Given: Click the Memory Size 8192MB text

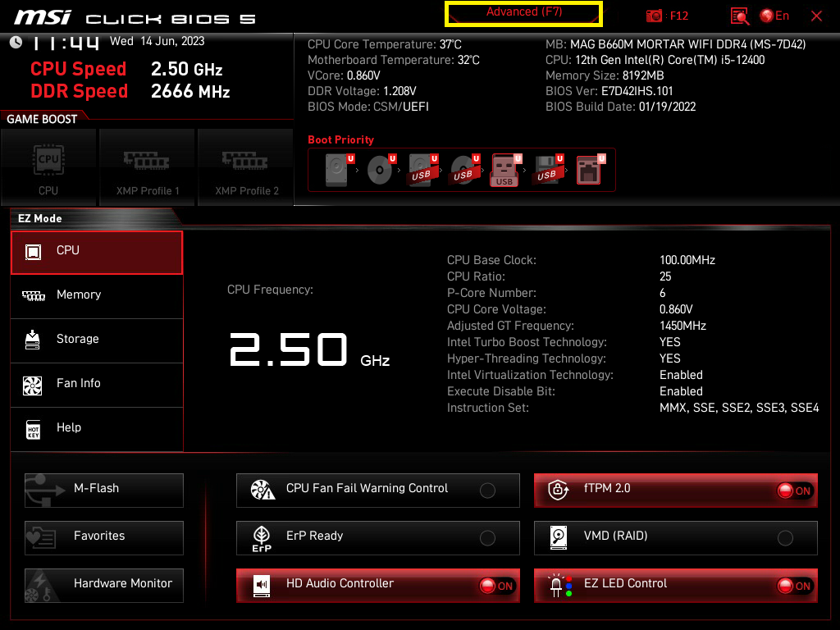Looking at the screenshot, I should (605, 75).
